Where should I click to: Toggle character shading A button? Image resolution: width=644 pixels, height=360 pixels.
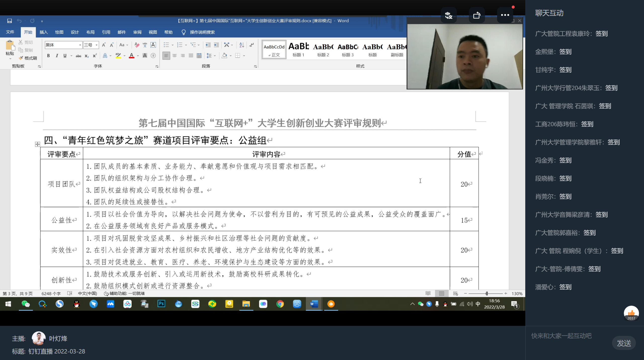(x=145, y=56)
